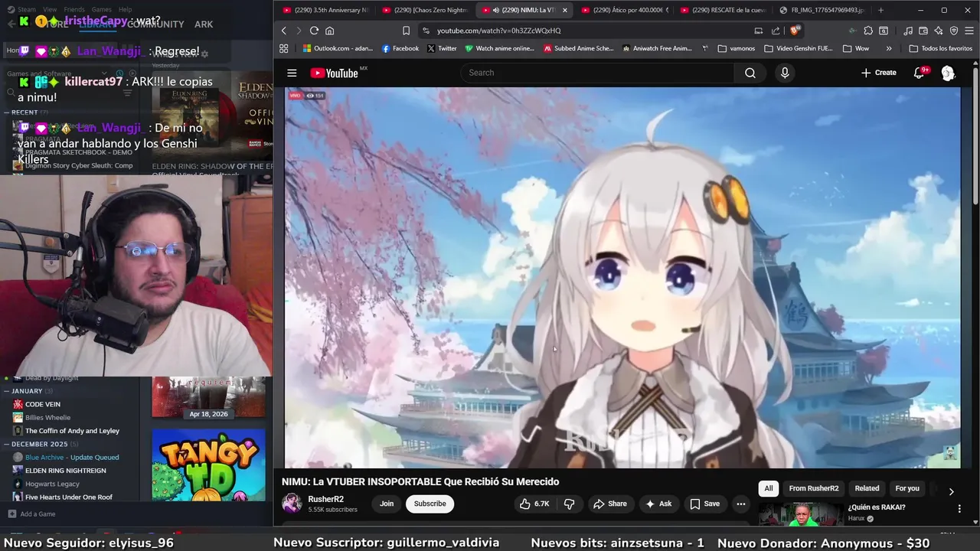Screen dimensions: 980x551
Task: Open the vamonos bookmarks folder
Action: click(737, 48)
